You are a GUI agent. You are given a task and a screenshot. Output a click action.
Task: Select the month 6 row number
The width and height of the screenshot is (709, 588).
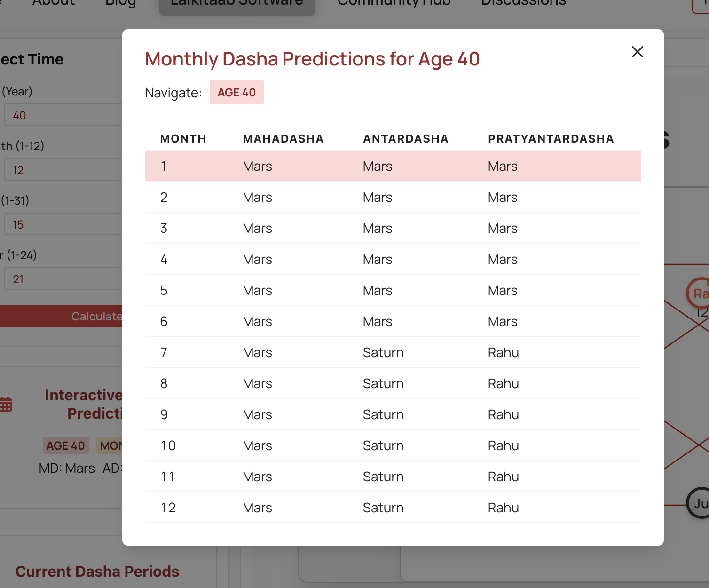164,321
